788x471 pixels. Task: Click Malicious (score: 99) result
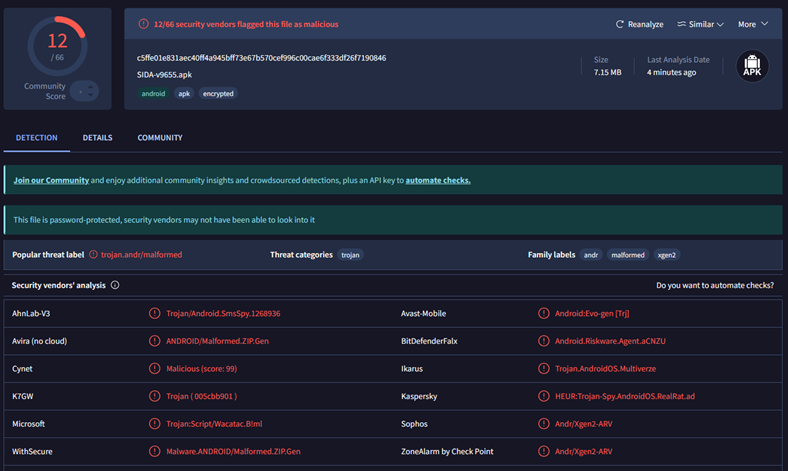(202, 369)
